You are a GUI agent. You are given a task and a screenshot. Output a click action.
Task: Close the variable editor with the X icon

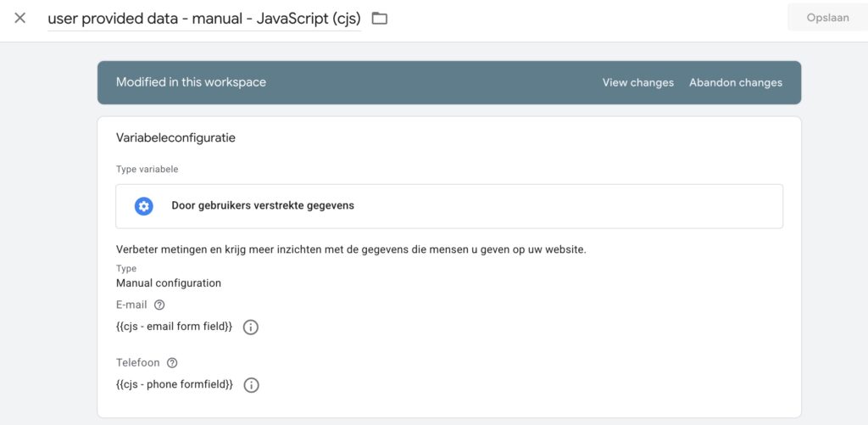click(x=20, y=19)
